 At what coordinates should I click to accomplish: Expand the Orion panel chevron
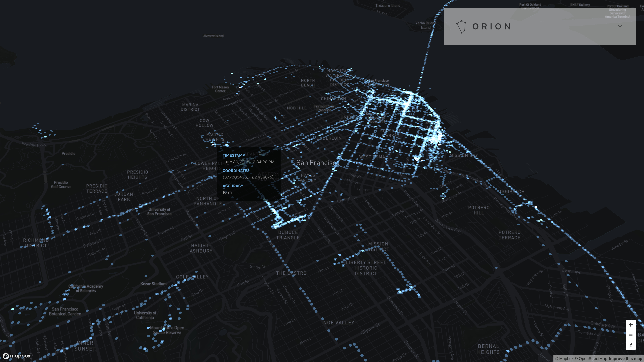(620, 26)
